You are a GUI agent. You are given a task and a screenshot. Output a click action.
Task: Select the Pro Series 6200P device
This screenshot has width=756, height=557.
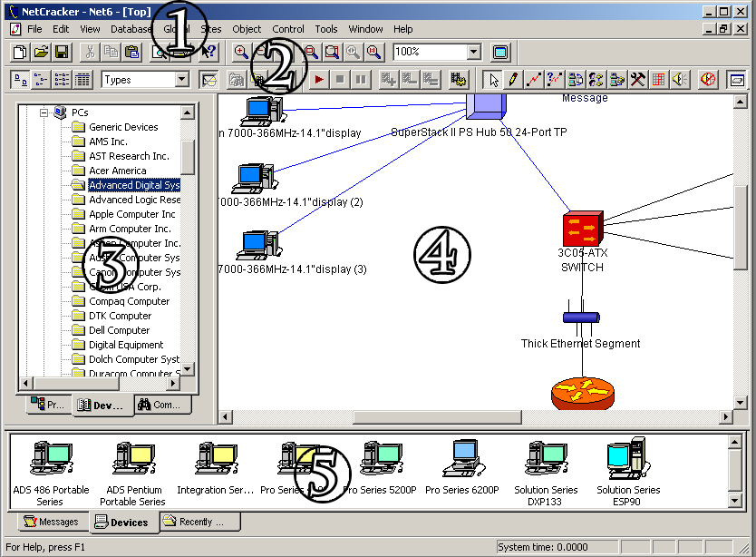pos(462,468)
